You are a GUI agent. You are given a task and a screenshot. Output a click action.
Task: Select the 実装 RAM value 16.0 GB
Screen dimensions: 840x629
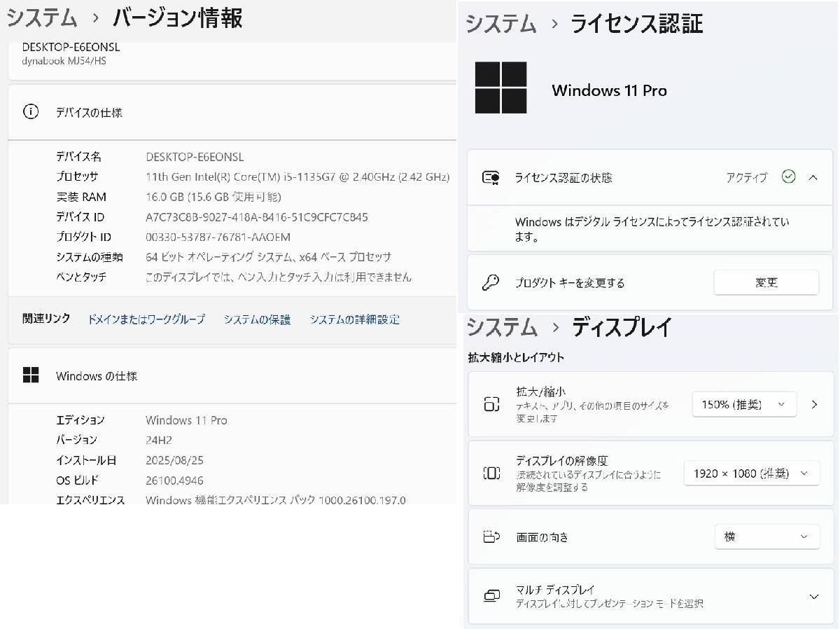213,197
